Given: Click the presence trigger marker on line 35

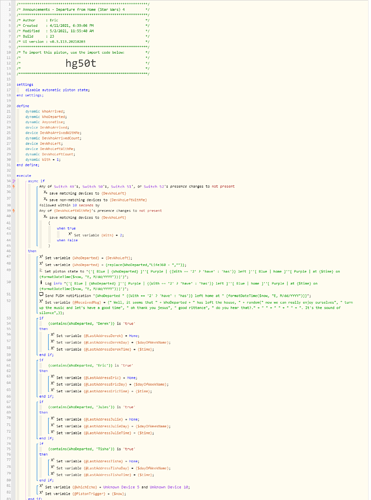Looking at the screenshot, I should click(x=14, y=186).
